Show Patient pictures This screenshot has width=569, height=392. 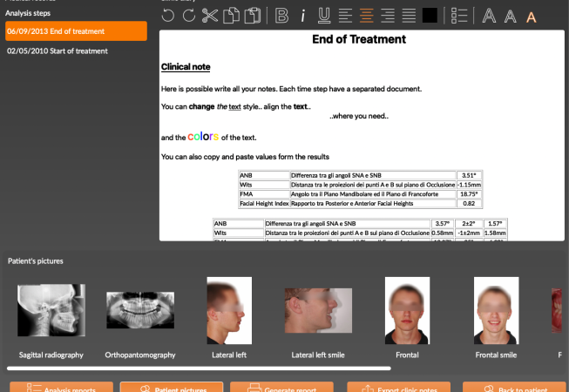click(x=172, y=388)
